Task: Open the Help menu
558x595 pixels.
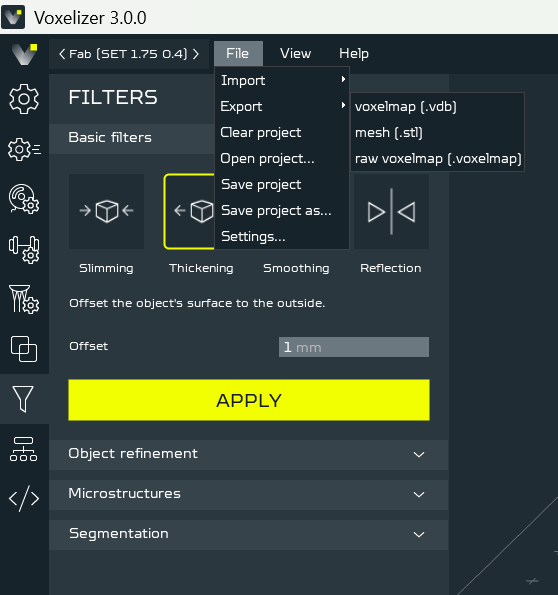Action: point(354,54)
